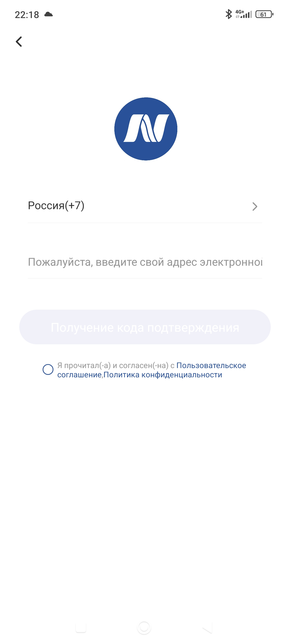290x644 pixels.
Task: Expand country list via chevron arrow
Action: (255, 207)
